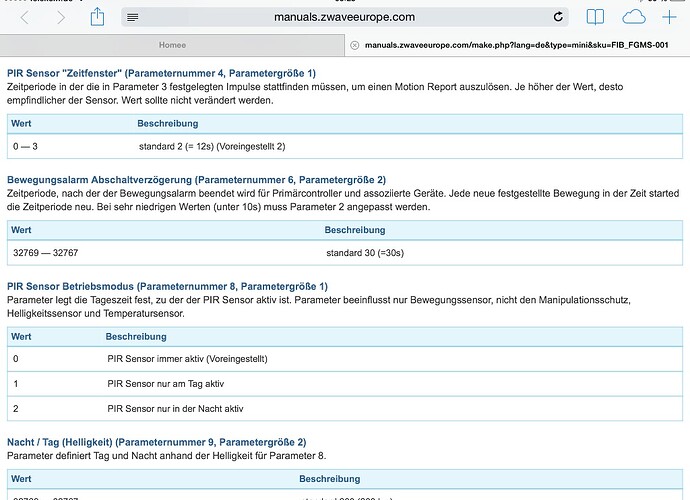This screenshot has height=500, width=690.
Task: Go back to the previous page
Action: pyautogui.click(x=25, y=17)
